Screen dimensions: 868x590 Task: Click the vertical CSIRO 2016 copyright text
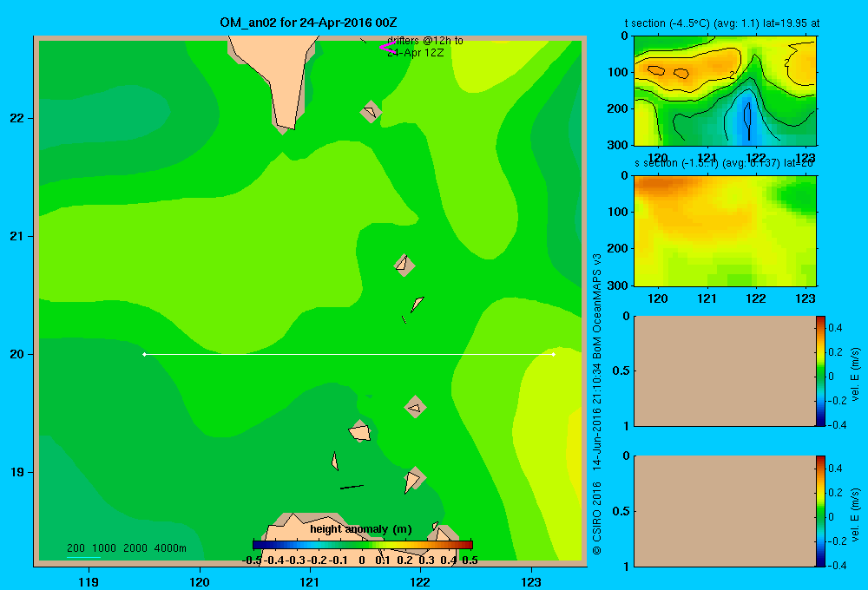point(597,518)
